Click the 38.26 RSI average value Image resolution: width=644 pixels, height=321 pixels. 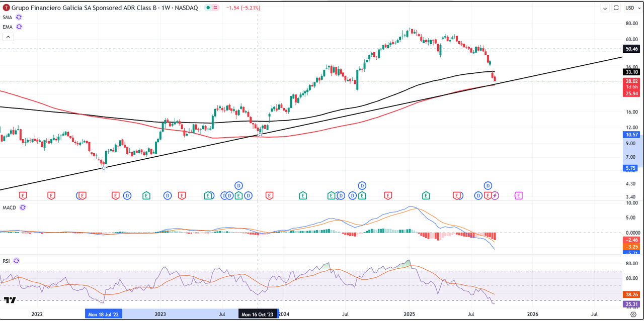click(x=631, y=295)
